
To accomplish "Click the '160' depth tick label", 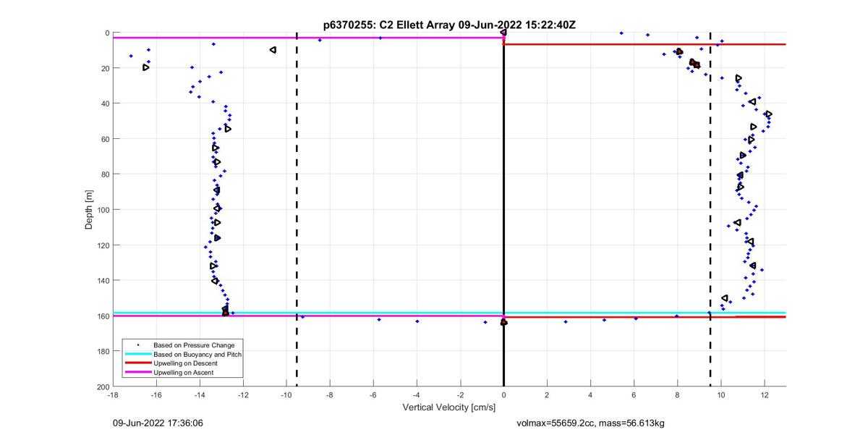I will (103, 316).
